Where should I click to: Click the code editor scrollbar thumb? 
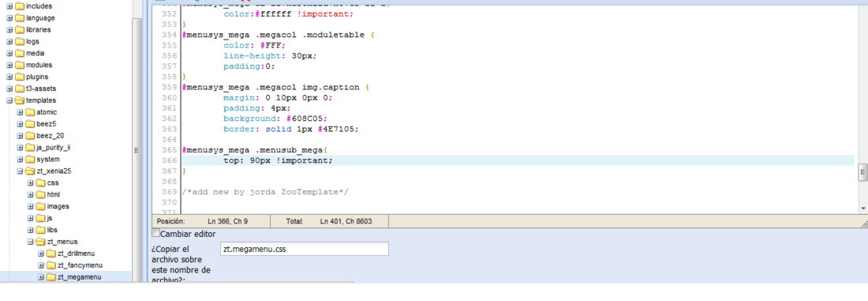click(x=862, y=173)
